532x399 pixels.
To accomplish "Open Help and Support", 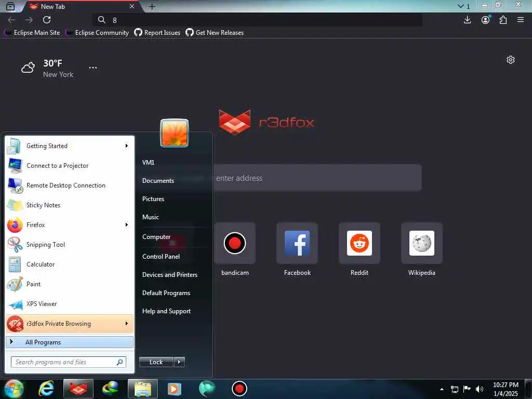I will tap(166, 311).
